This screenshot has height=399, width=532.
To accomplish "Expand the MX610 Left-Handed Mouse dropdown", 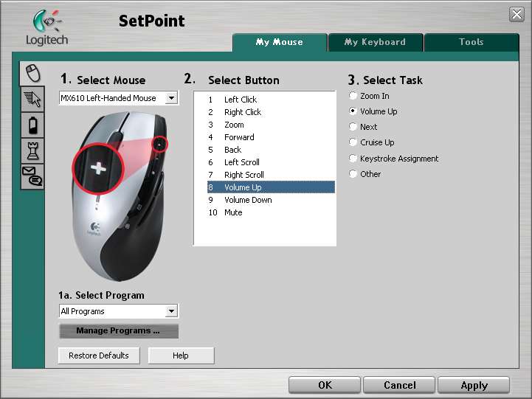I will click(x=171, y=98).
